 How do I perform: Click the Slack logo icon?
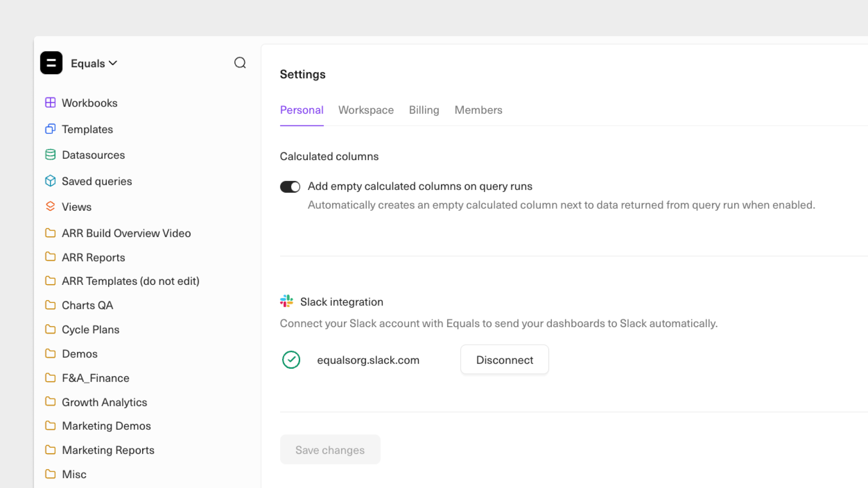[286, 301]
